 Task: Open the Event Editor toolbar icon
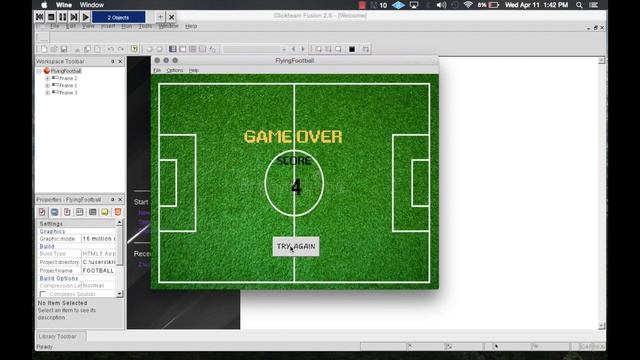pyautogui.click(x=193, y=49)
